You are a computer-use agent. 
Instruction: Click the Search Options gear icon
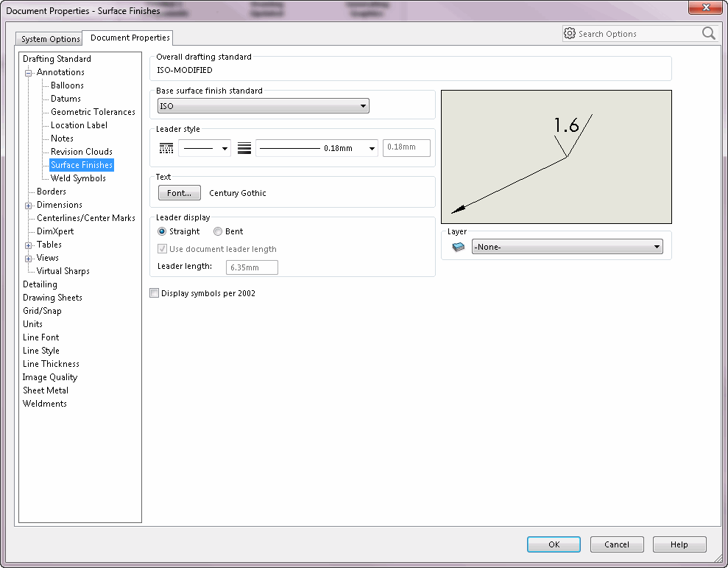(x=570, y=33)
